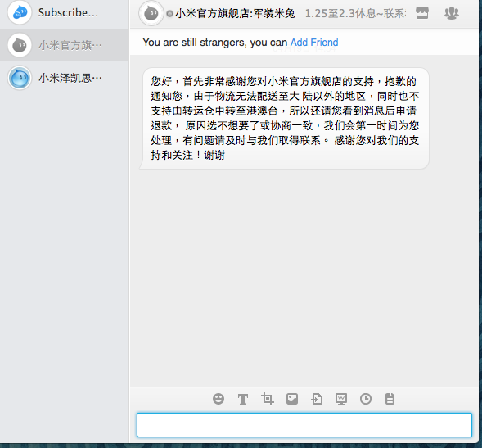The height and width of the screenshot is (448, 482).
Task: Visit the shop storefront icon in header
Action: coord(422,13)
